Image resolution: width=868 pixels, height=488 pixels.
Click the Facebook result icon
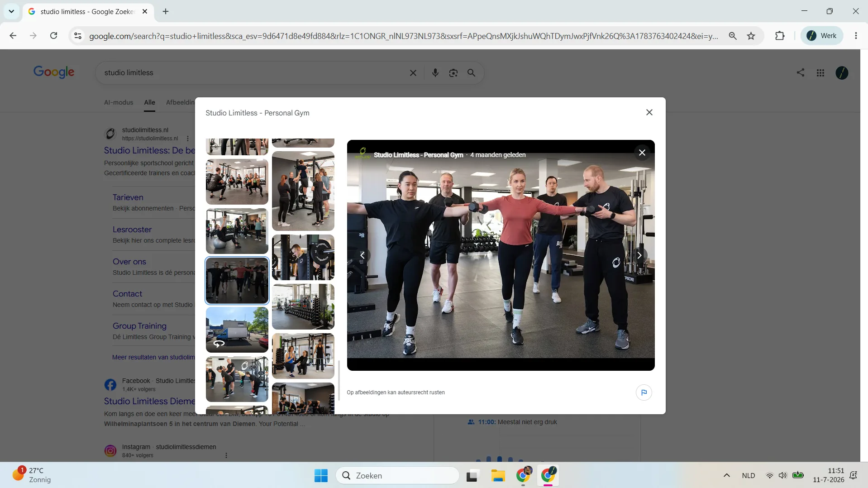tap(110, 385)
